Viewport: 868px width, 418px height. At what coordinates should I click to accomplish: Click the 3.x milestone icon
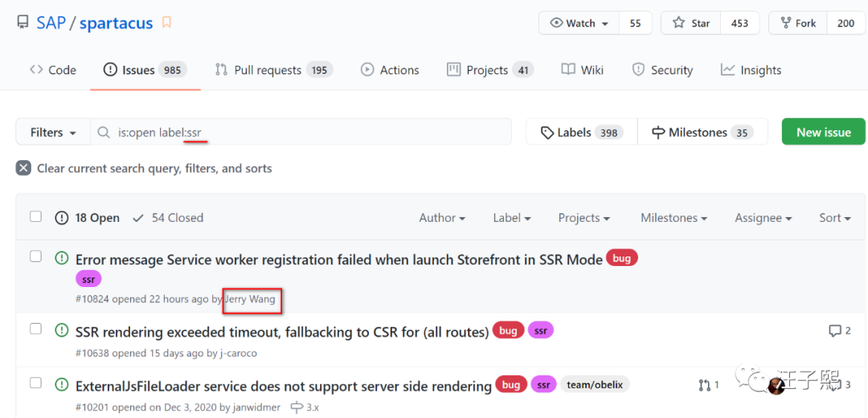[x=297, y=407]
